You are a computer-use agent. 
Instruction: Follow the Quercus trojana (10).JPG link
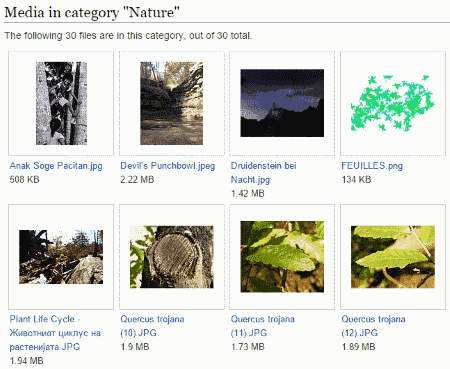152,326
